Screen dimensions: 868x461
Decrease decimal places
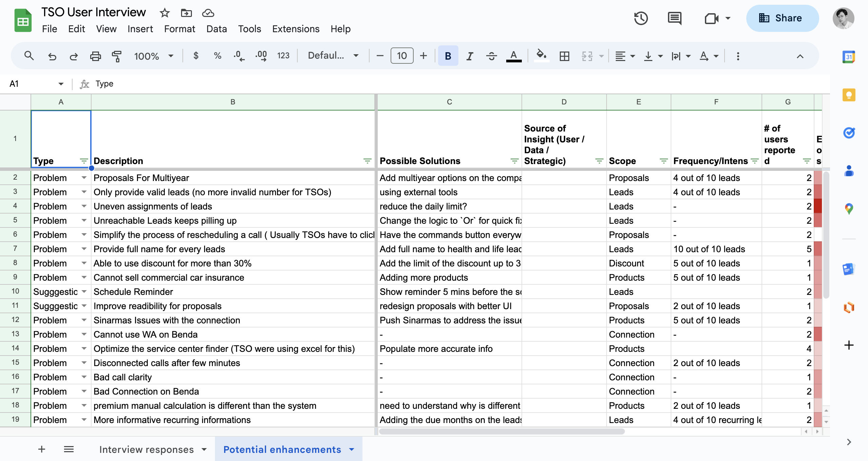click(x=239, y=56)
